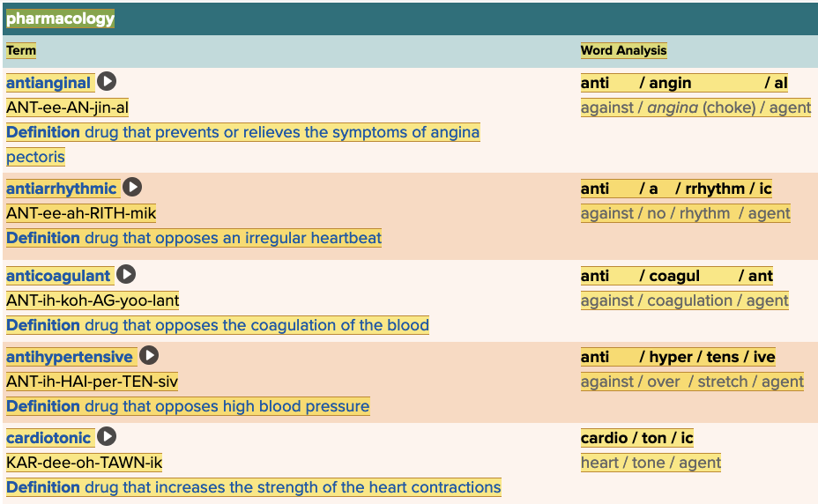Screen dimensions: 818x504
Task: Click the 'anti / angin / al' word breakdown
Action: [684, 83]
